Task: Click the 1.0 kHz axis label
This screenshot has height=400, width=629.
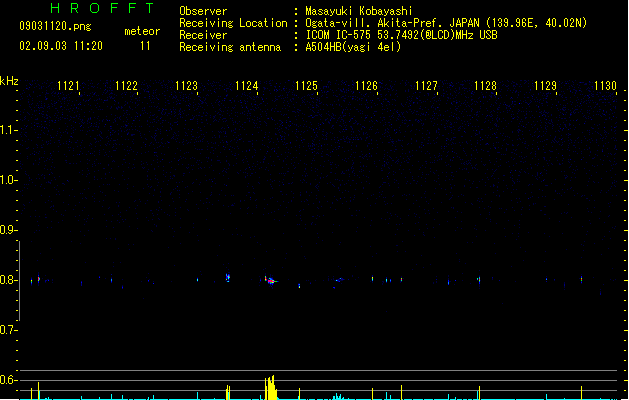Action: coord(8,180)
